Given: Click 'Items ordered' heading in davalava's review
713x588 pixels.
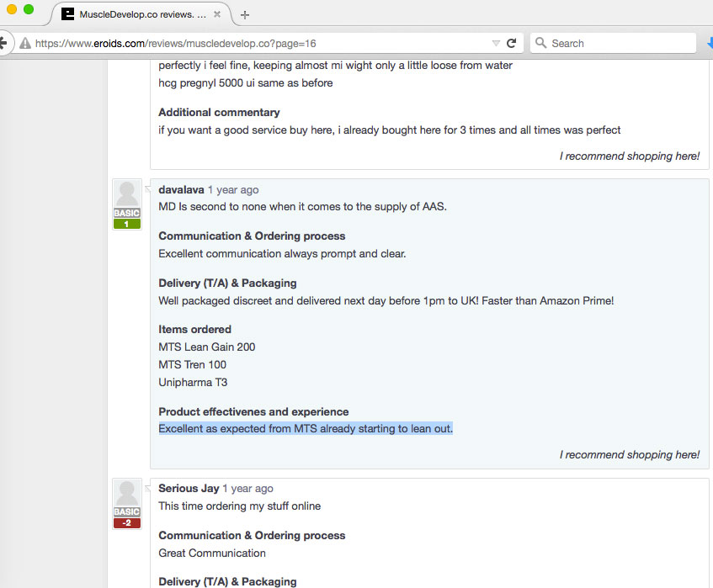Looking at the screenshot, I should coord(194,330).
